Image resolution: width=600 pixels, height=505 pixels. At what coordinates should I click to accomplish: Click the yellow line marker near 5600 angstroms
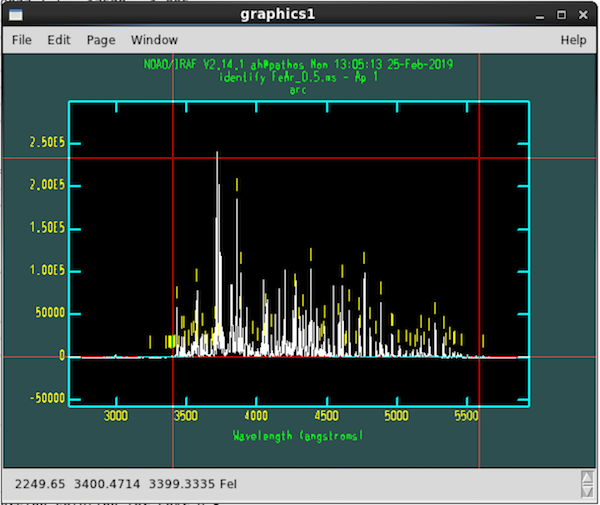pos(483,340)
